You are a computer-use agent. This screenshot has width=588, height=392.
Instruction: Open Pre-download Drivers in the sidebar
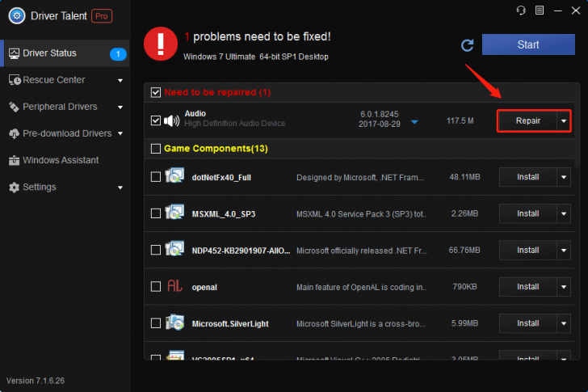[x=65, y=133]
